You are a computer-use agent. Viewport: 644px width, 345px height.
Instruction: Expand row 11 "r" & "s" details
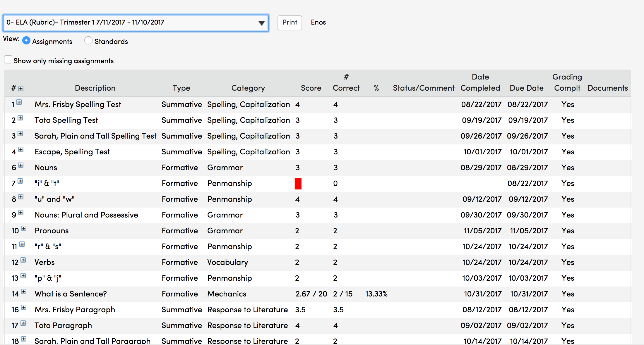22,244
